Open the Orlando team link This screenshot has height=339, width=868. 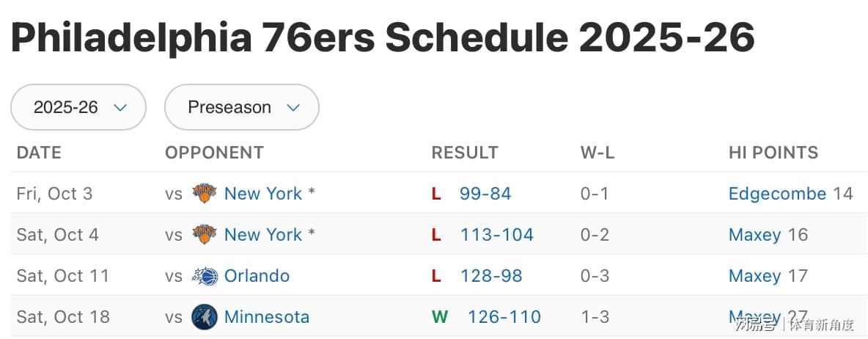[x=257, y=276]
